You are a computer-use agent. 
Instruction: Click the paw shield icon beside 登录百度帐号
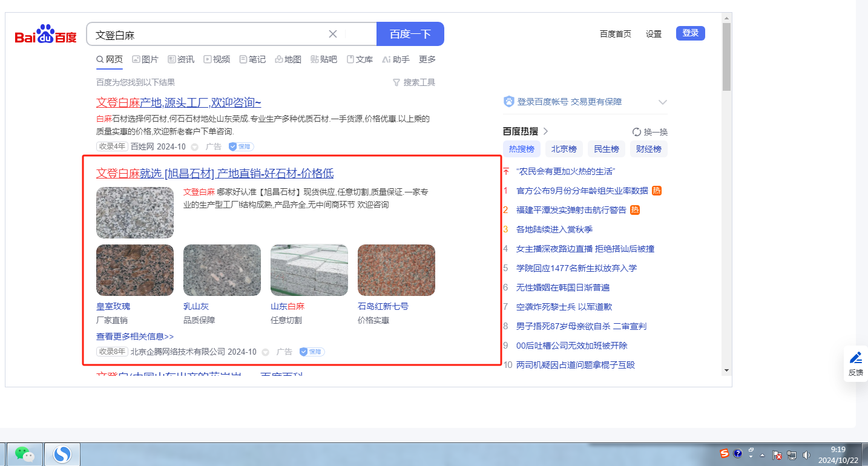(508, 102)
